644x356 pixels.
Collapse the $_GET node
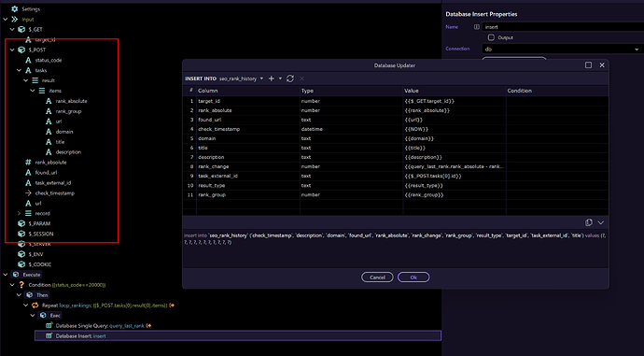pyautogui.click(x=12, y=29)
